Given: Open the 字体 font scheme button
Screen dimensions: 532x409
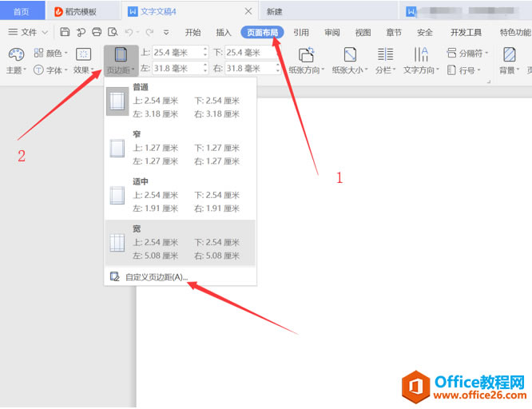Looking at the screenshot, I should pos(51,70).
